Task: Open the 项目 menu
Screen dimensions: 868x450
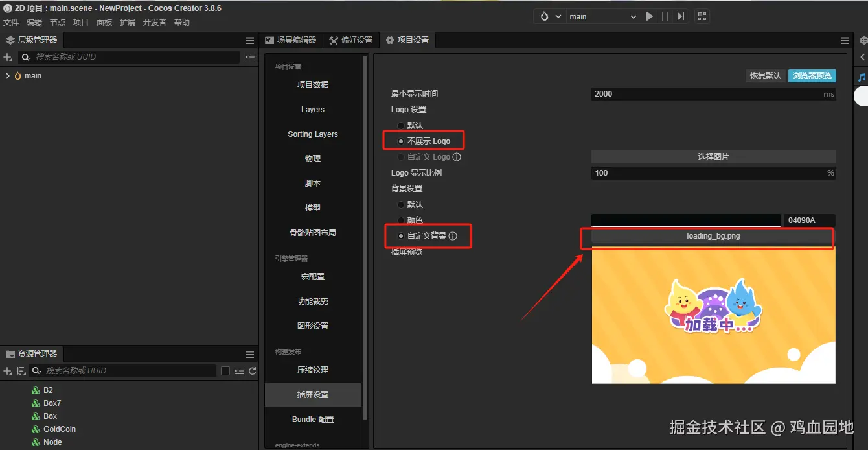Action: (x=81, y=23)
